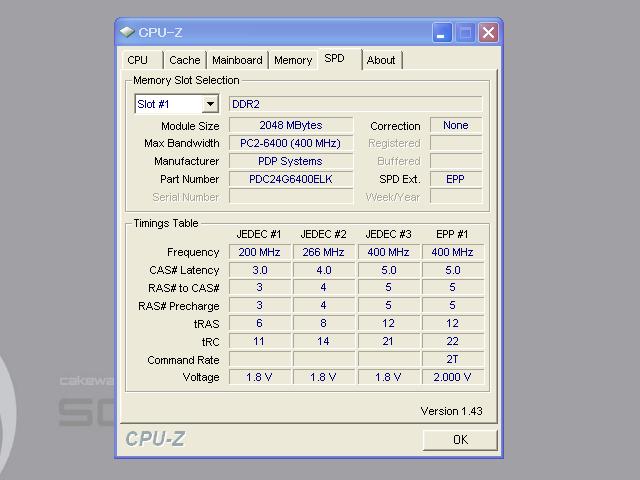Click the Module Size value 2048 MBytes
The width and height of the screenshot is (640, 480).
click(x=291, y=125)
